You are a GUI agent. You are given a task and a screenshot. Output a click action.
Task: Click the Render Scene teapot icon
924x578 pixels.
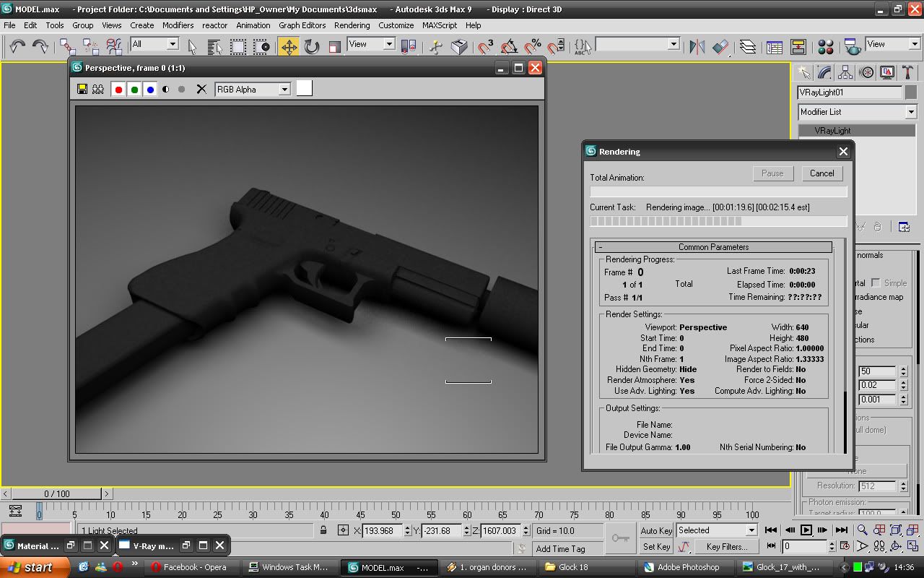click(x=853, y=46)
